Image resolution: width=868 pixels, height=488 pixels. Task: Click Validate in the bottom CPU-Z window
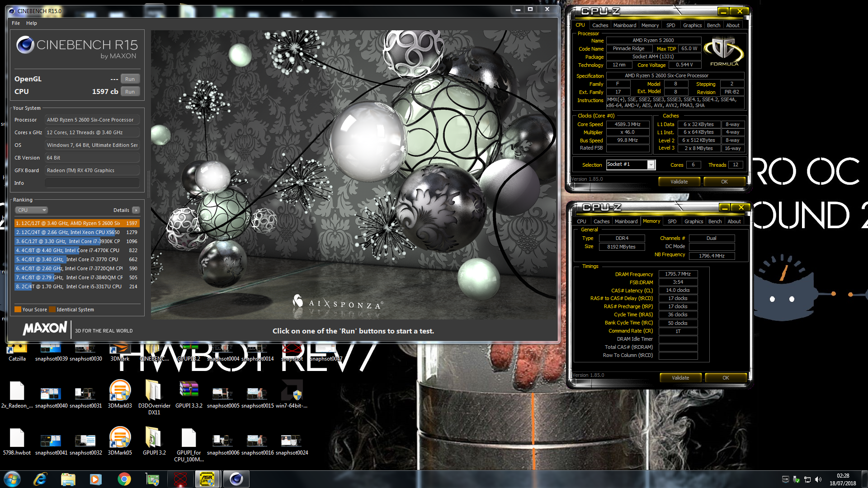[x=680, y=378]
